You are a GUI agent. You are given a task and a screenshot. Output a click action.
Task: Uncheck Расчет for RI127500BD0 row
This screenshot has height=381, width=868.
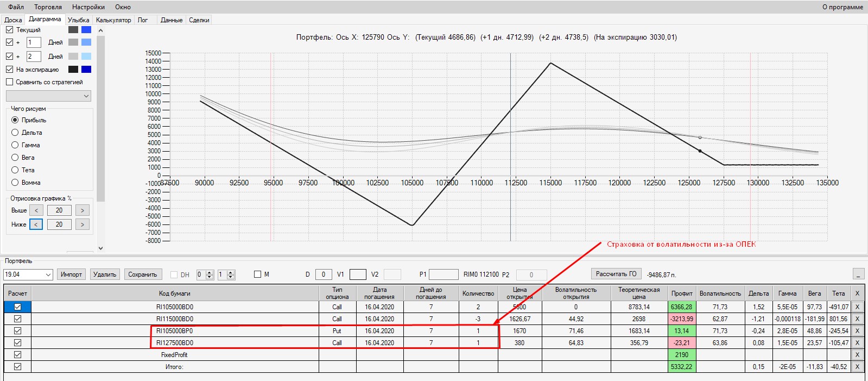point(17,343)
